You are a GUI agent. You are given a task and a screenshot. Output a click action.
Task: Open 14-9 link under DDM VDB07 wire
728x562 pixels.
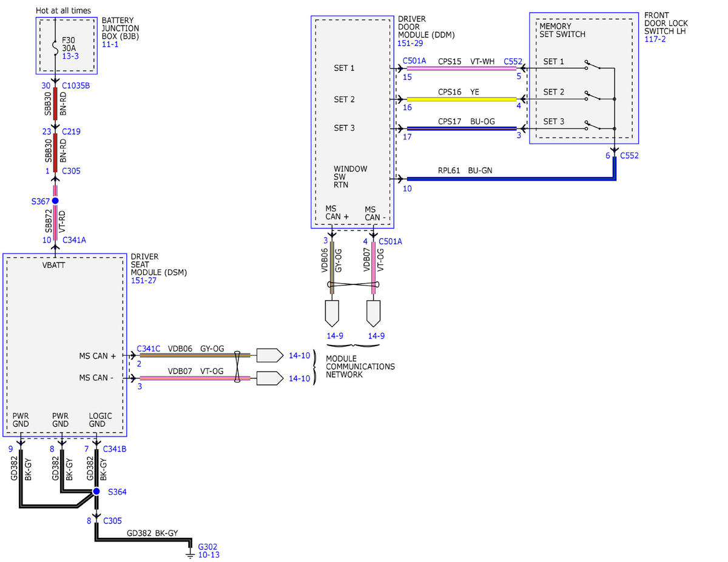click(376, 335)
